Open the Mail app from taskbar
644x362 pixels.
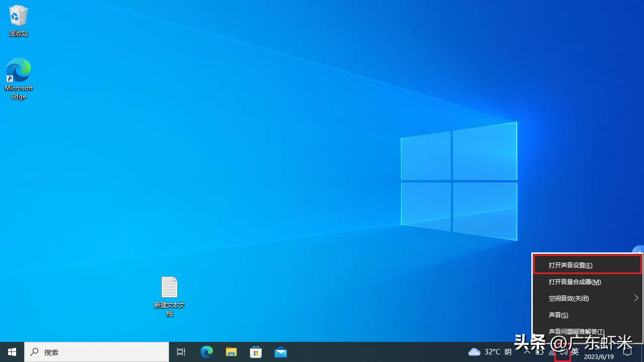pos(280,352)
